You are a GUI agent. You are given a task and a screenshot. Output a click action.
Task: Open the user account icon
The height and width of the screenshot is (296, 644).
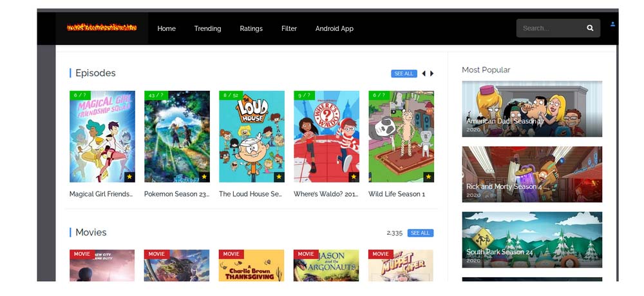(613, 25)
